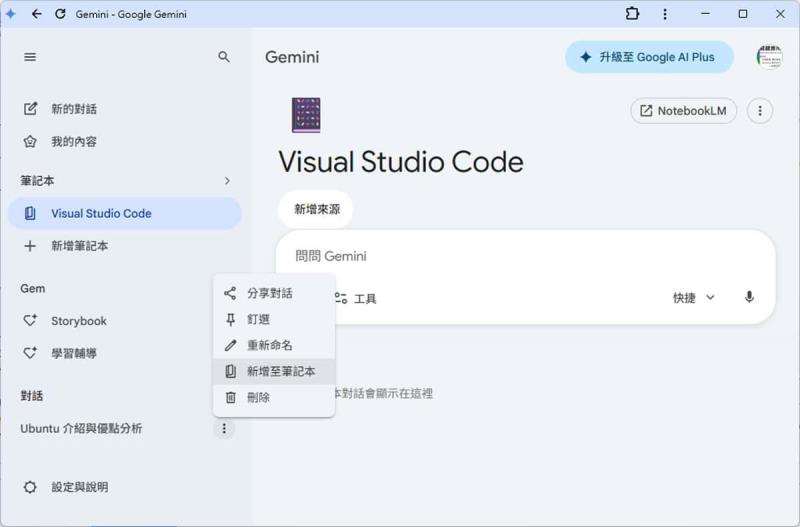Screen dimensions: 800x527
Task: Click the plus icon beside 新增筆記本
Action: 30,246
